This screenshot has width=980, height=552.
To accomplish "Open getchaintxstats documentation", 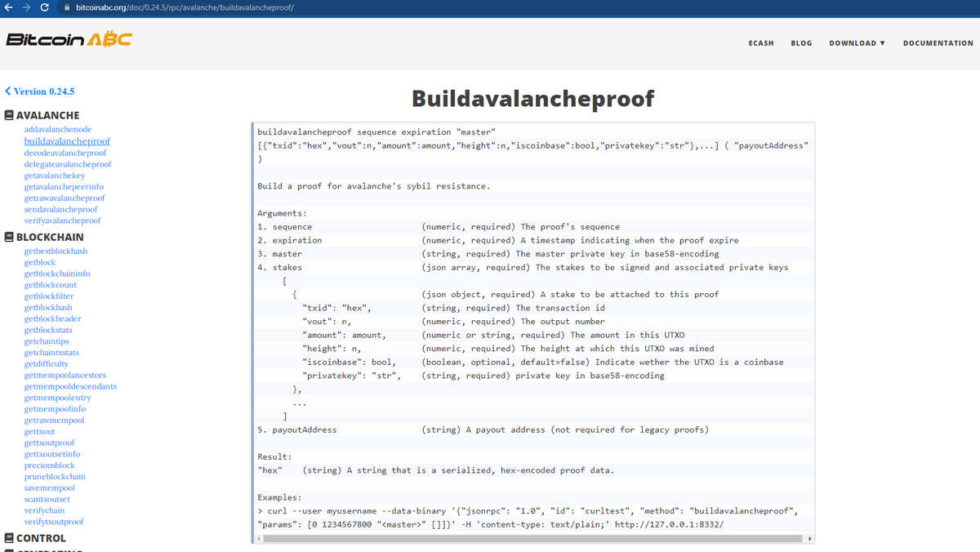I will 51,353.
